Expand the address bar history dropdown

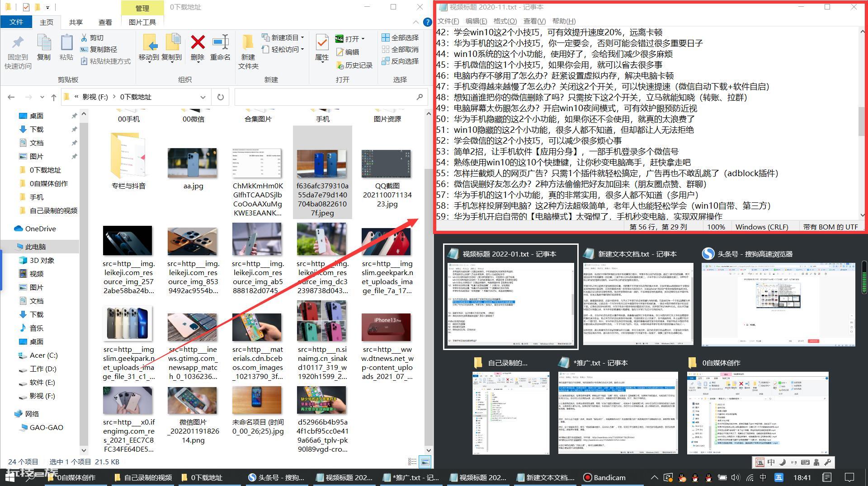pyautogui.click(x=203, y=97)
